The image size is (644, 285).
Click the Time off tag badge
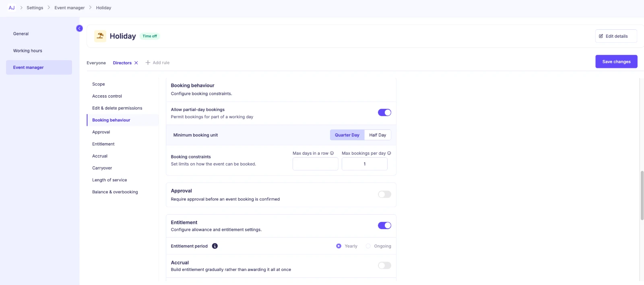pos(150,36)
